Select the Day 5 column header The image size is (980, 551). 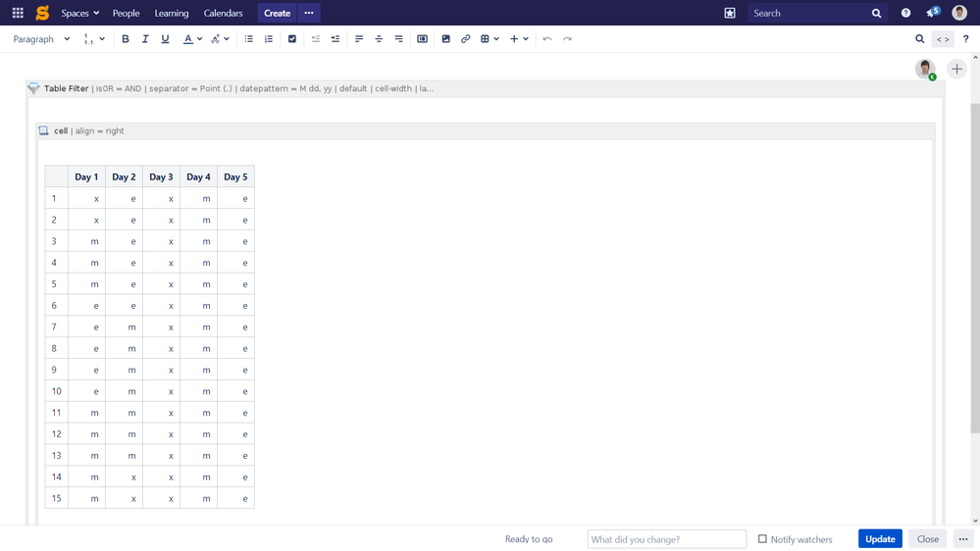[x=235, y=176]
